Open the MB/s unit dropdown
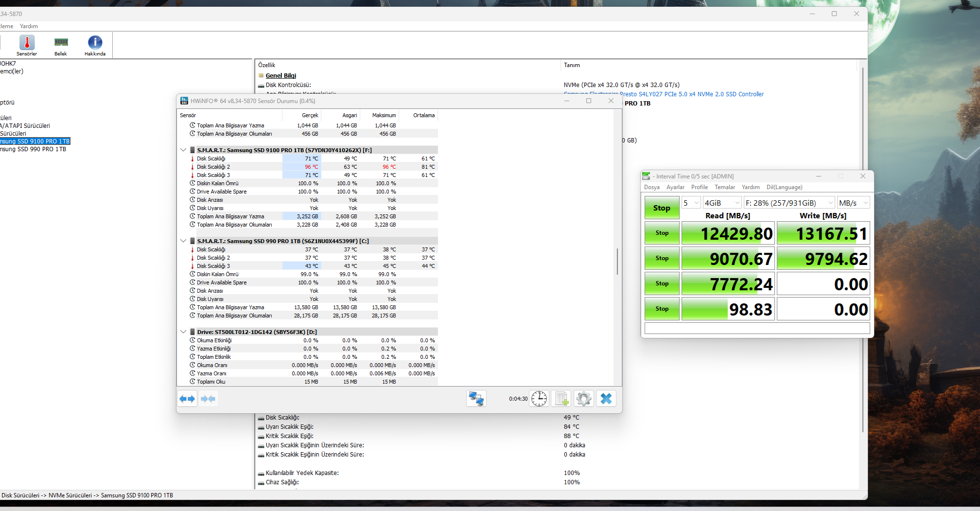This screenshot has height=511, width=980. tap(853, 203)
